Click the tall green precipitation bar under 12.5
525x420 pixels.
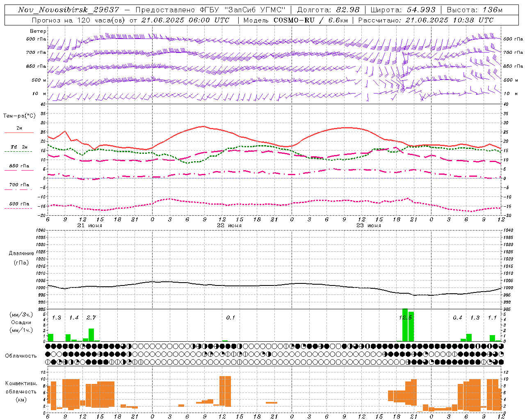click(x=405, y=325)
